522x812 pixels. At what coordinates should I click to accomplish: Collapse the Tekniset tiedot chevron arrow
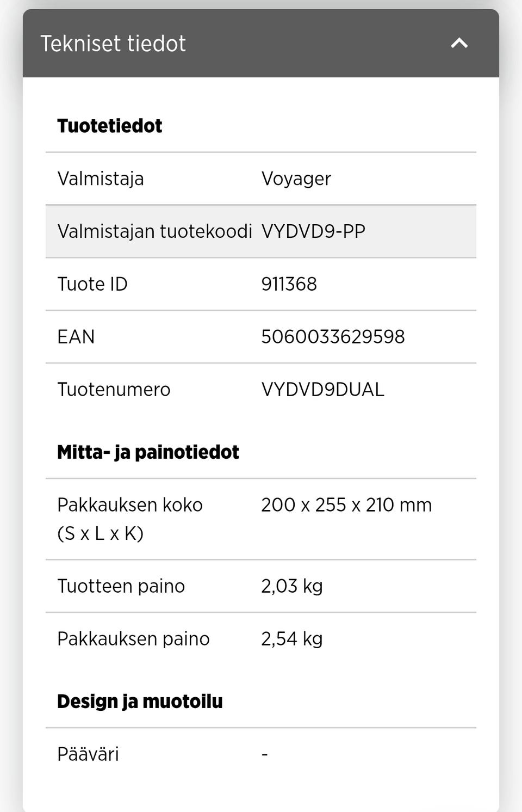click(x=459, y=43)
